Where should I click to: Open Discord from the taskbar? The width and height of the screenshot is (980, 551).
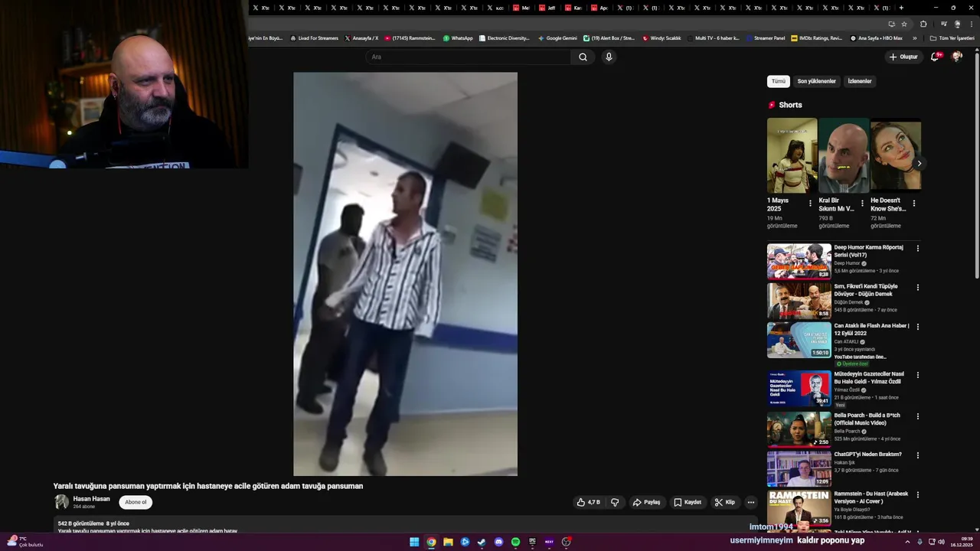(498, 542)
